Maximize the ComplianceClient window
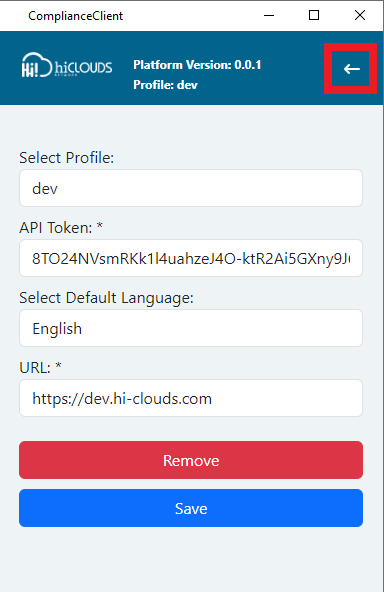 [x=314, y=15]
